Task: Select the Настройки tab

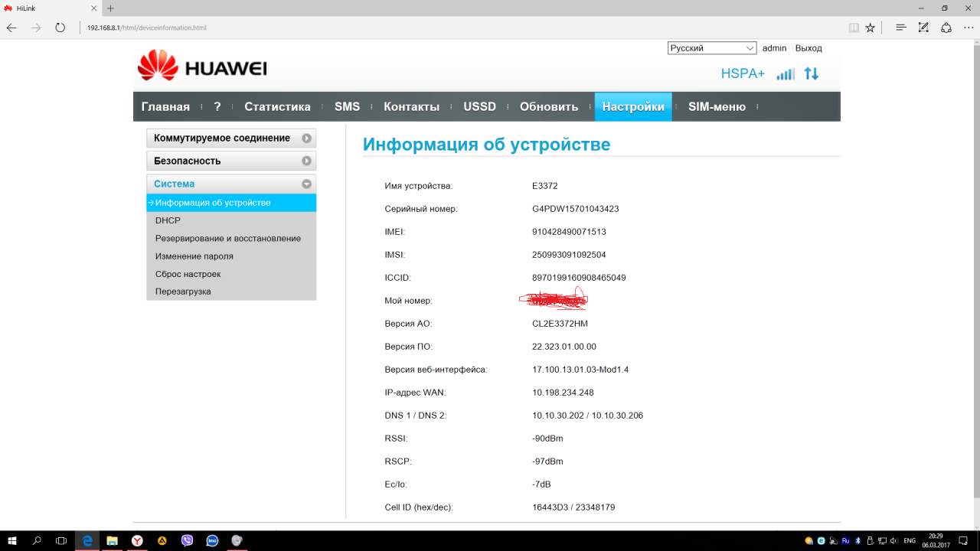Action: 633,107
